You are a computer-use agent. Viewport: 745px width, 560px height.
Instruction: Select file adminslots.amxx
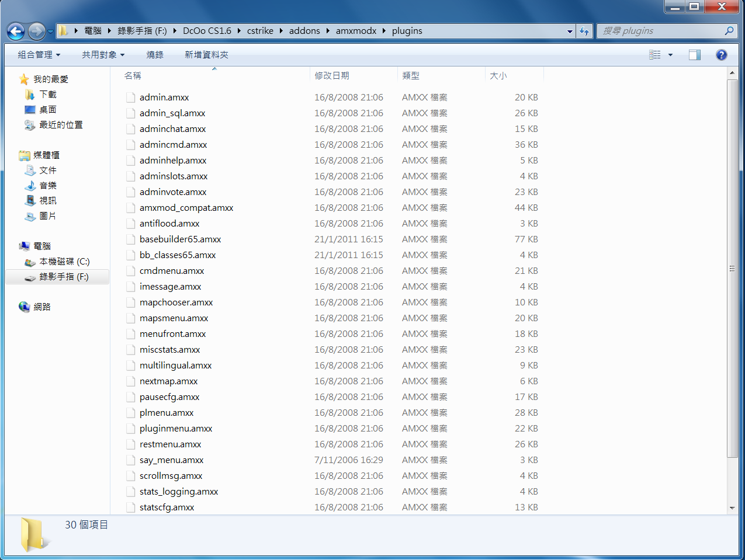[x=174, y=176]
